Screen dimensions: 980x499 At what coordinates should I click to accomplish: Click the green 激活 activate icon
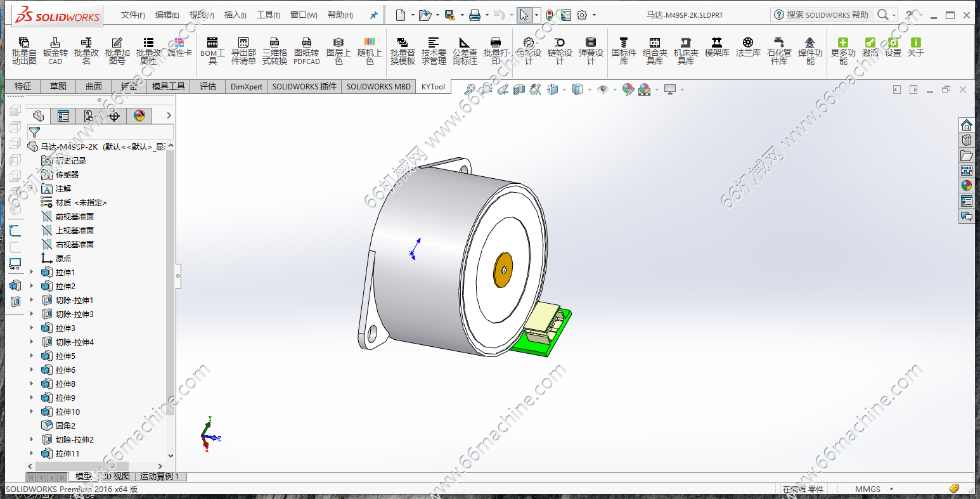pyautogui.click(x=870, y=48)
